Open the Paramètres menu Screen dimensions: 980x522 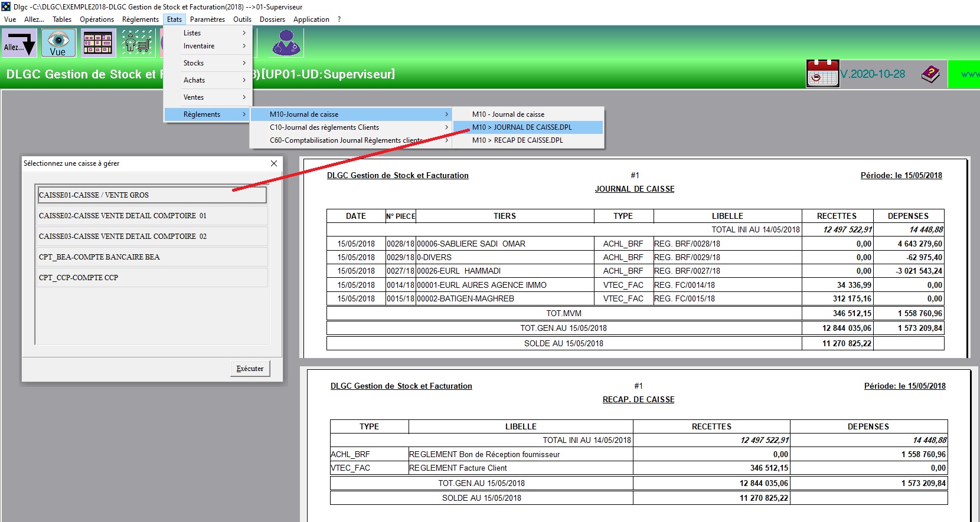(x=207, y=19)
